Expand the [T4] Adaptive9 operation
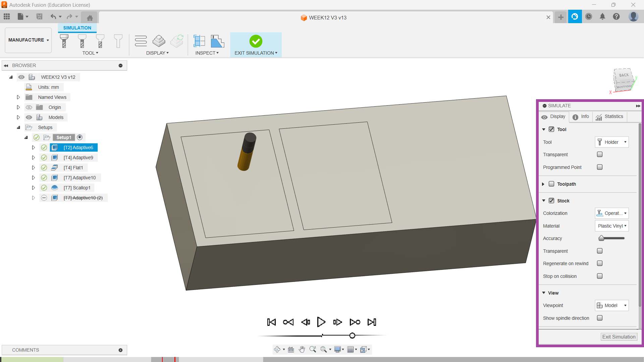Image resolution: width=644 pixels, height=362 pixels. coord(33,158)
